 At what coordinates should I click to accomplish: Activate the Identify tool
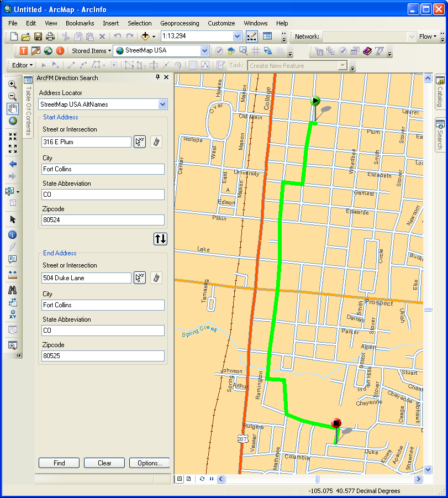point(12,235)
